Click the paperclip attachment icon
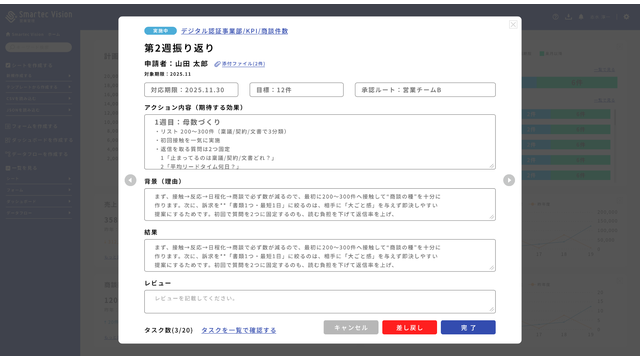Image resolution: width=640 pixels, height=360 pixels. coord(217,64)
